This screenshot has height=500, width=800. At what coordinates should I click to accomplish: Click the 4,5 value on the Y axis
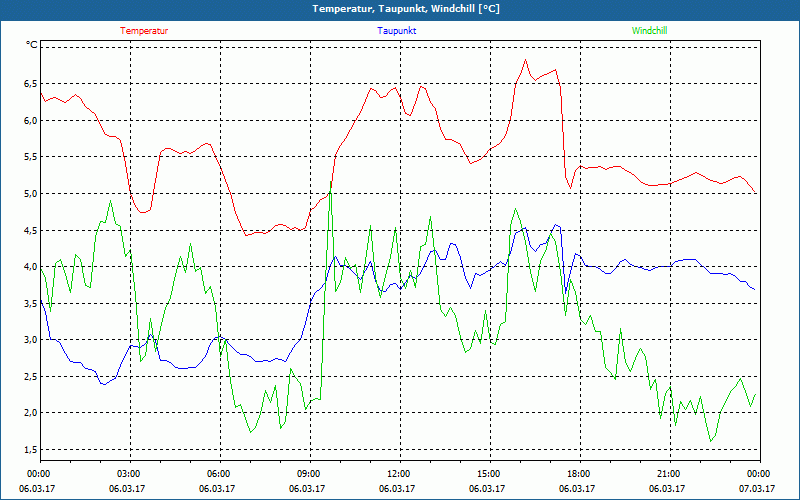pyautogui.click(x=31, y=230)
